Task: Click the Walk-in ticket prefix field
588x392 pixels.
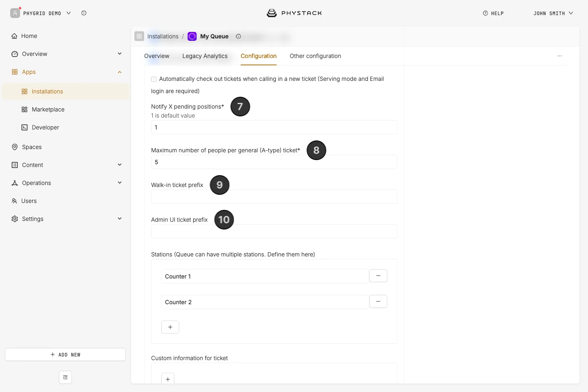Action: (274, 197)
